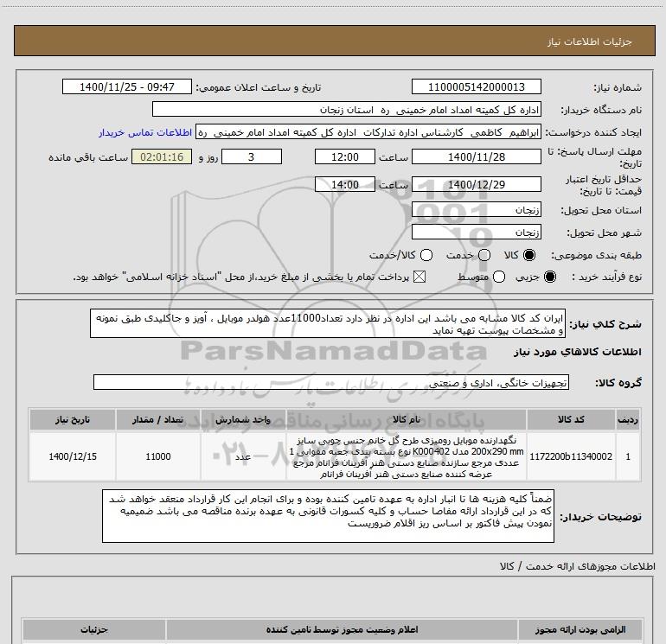
Task: Click the deadline time field 12:00
Action: coord(345,156)
